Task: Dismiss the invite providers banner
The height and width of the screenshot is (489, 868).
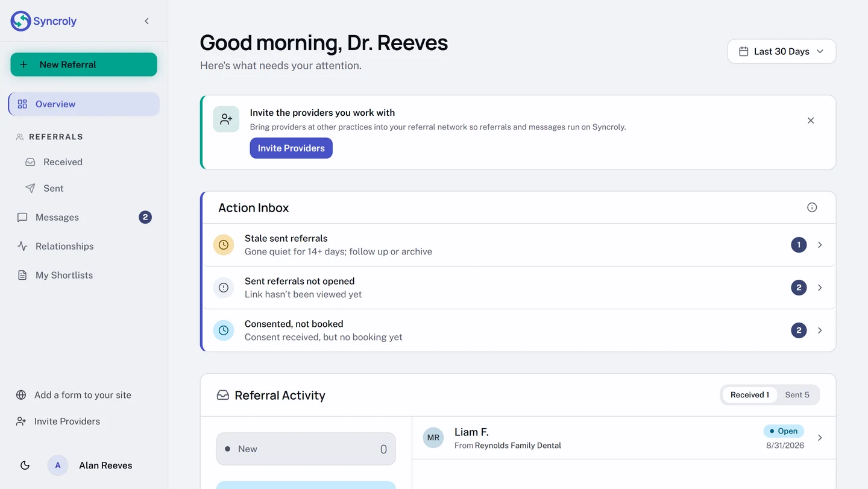Action: [x=811, y=121]
